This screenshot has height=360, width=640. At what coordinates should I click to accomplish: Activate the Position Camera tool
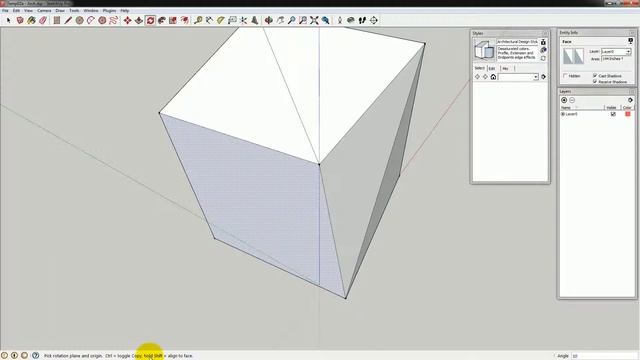(340, 20)
